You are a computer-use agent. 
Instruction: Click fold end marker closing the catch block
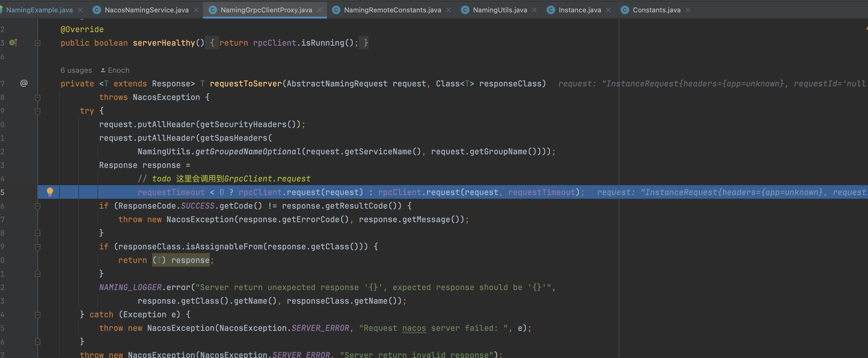tap(38, 341)
